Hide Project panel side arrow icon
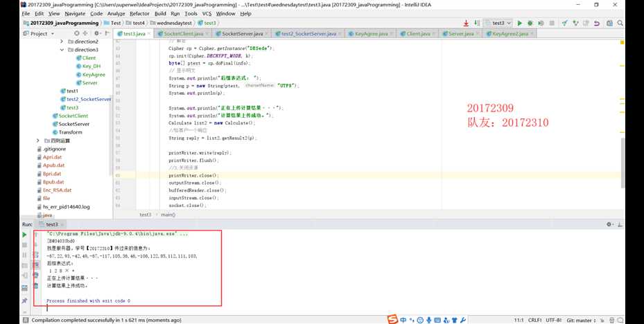 [107, 33]
